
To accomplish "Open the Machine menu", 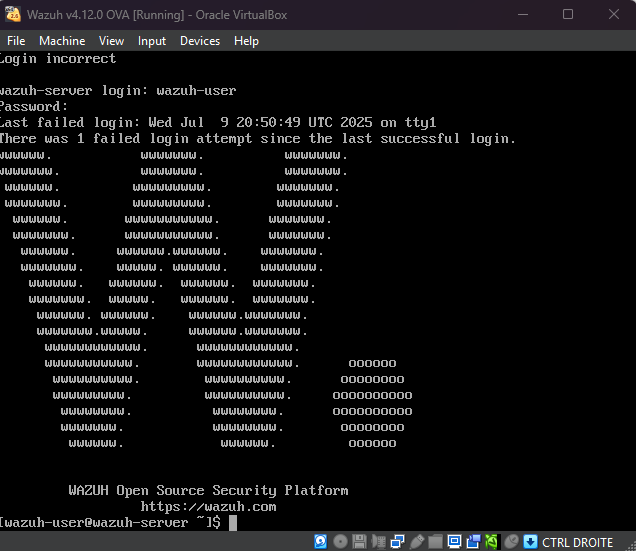I will tap(62, 41).
